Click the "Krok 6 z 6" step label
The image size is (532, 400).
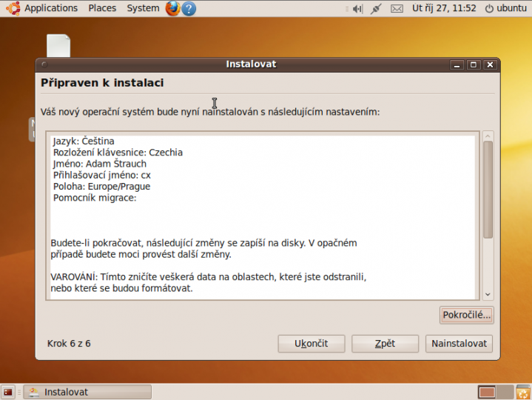[69, 344]
